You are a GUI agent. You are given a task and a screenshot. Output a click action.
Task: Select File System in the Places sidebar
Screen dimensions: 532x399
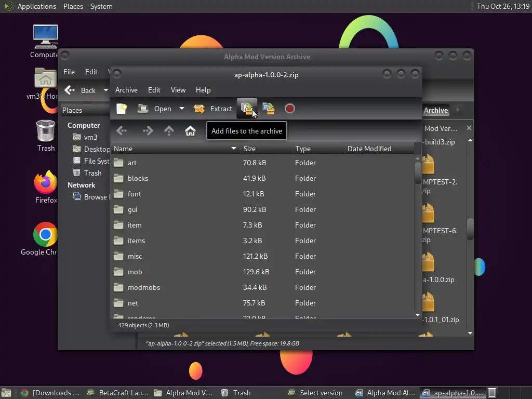pyautogui.click(x=91, y=161)
